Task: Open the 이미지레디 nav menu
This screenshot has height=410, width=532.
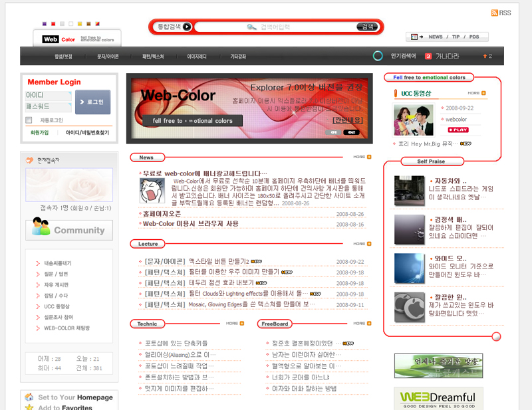Action: pos(197,56)
